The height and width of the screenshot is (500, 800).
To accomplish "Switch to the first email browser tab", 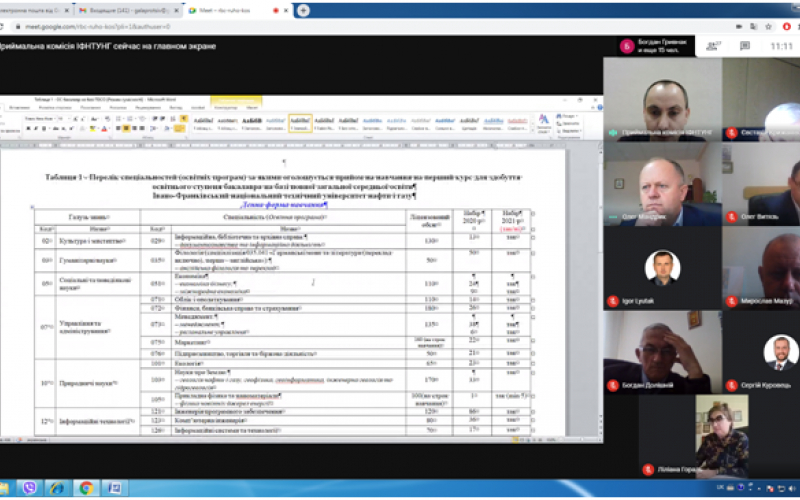I will 36,10.
